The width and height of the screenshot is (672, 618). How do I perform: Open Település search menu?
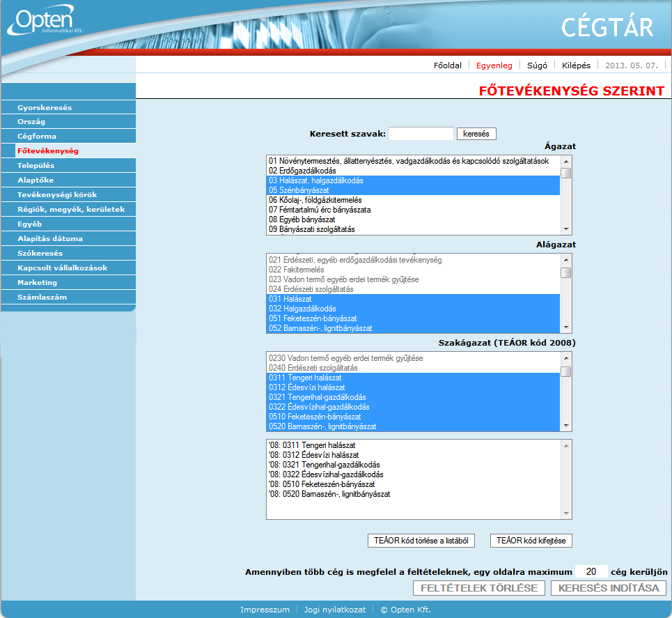[68, 165]
